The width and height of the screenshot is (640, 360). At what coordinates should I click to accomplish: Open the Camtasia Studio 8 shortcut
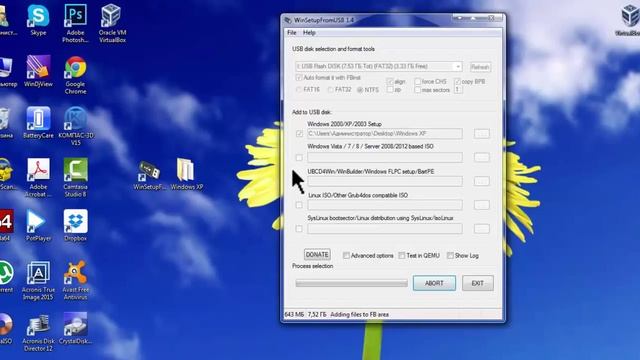pyautogui.click(x=76, y=178)
